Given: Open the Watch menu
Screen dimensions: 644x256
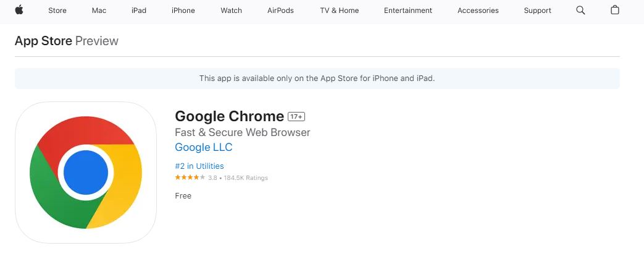Looking at the screenshot, I should (231, 11).
